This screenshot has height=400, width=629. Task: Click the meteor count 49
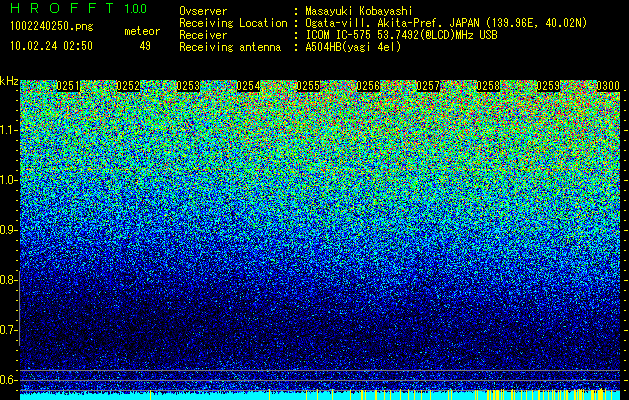(x=145, y=46)
